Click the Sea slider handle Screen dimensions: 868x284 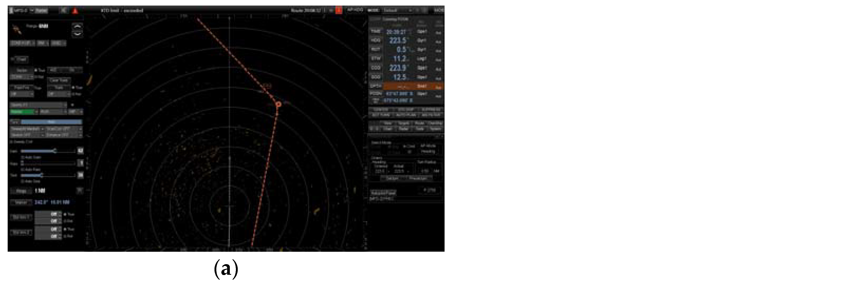pos(41,175)
